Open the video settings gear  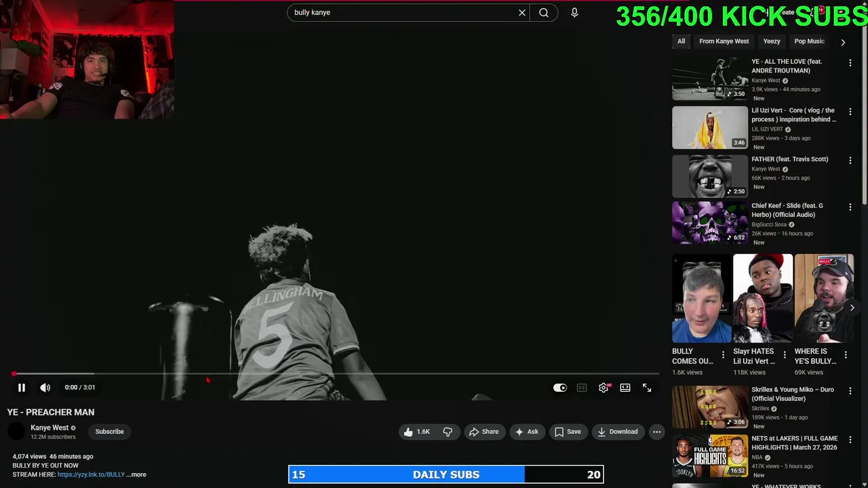[x=604, y=388]
